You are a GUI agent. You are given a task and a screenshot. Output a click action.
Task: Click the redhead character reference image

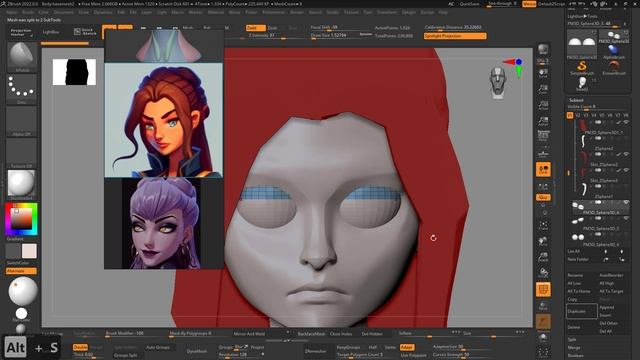click(164, 120)
